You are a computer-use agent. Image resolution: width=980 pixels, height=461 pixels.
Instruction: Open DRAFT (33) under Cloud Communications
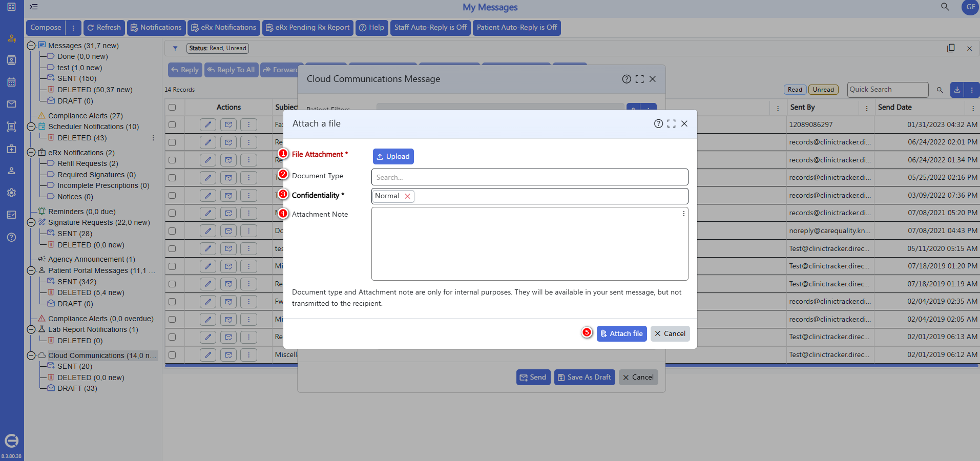(77, 388)
